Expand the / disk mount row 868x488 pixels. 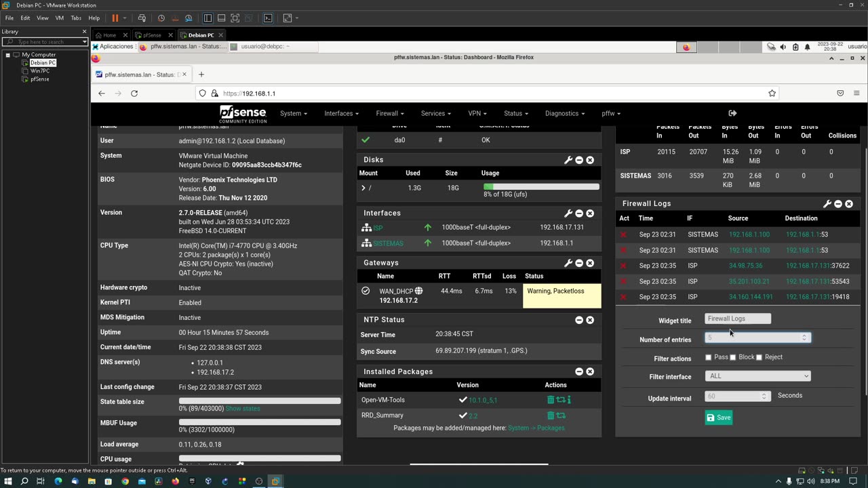pyautogui.click(x=363, y=188)
